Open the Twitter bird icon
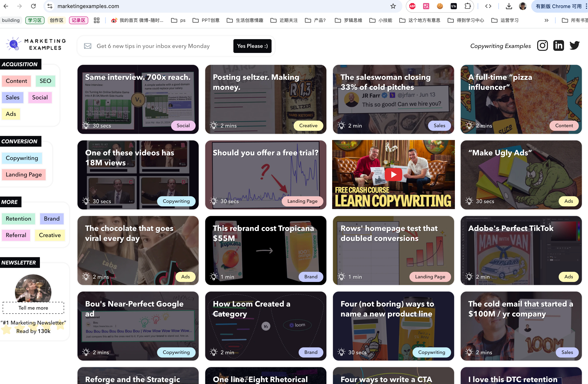This screenshot has height=384, width=588. (x=574, y=46)
